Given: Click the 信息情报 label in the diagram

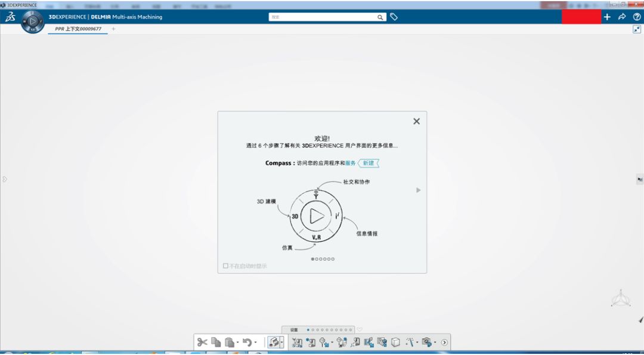Looking at the screenshot, I should tap(367, 233).
